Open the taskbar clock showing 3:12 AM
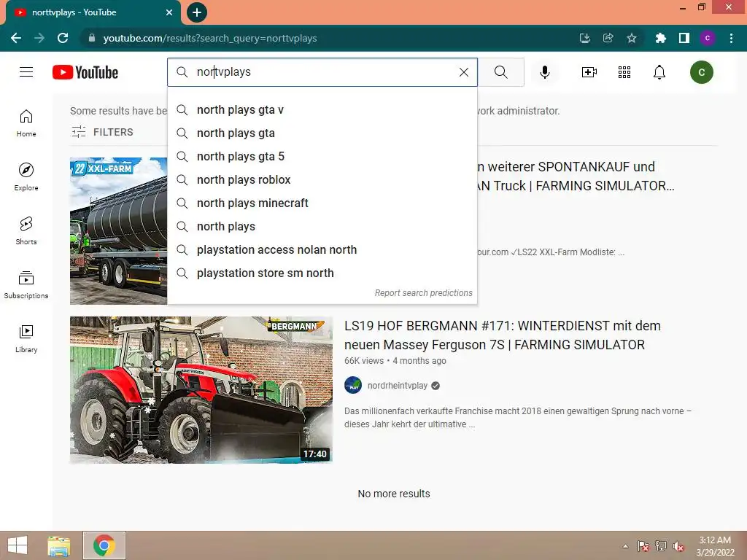 [715, 546]
